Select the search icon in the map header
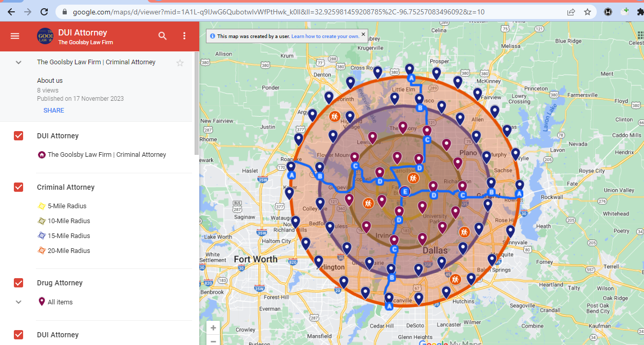Image resolution: width=644 pixels, height=345 pixels. click(x=162, y=36)
